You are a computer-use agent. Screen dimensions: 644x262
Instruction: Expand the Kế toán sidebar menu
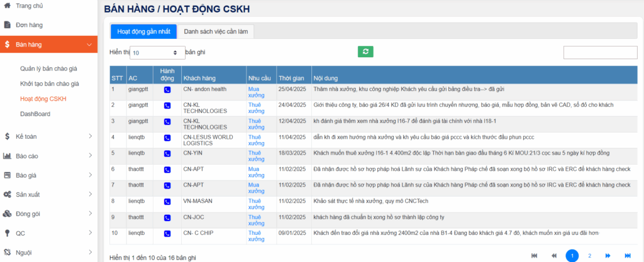[x=48, y=136]
